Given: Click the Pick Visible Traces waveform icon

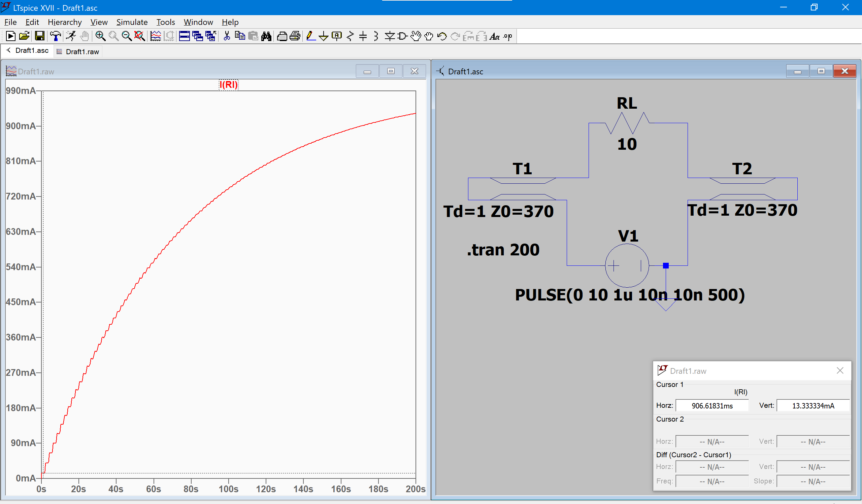Looking at the screenshot, I should pyautogui.click(x=156, y=36).
